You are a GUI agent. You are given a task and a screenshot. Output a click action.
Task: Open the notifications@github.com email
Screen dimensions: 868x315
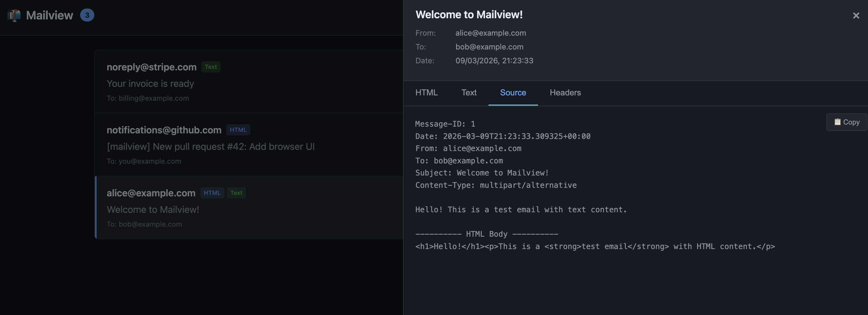249,145
